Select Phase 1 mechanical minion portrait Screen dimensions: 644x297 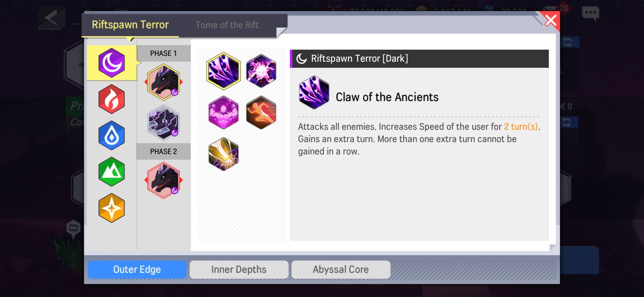tap(163, 123)
